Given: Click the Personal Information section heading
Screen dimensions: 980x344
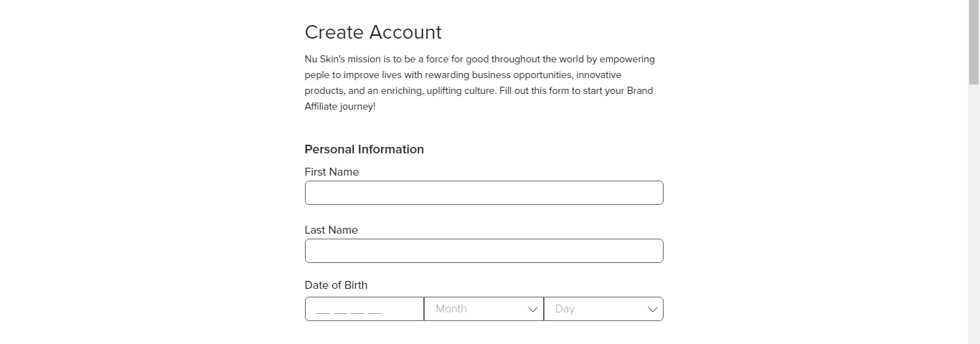Looking at the screenshot, I should pos(364,149).
